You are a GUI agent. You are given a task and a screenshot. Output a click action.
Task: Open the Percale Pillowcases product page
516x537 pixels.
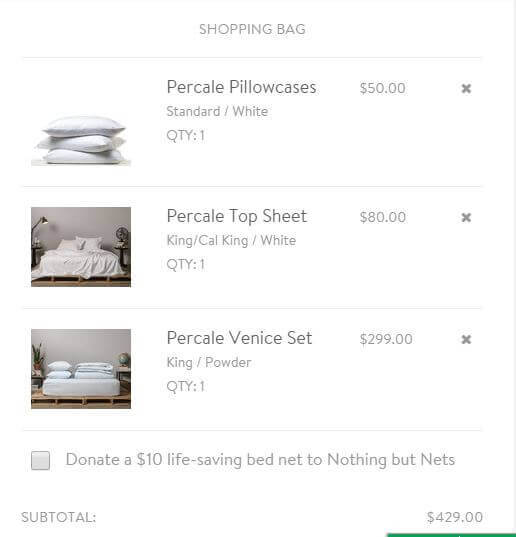coord(241,87)
